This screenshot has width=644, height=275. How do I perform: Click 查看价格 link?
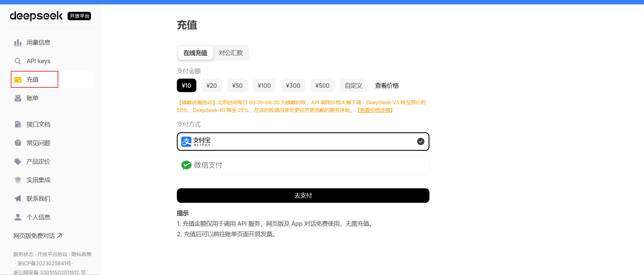tap(387, 86)
